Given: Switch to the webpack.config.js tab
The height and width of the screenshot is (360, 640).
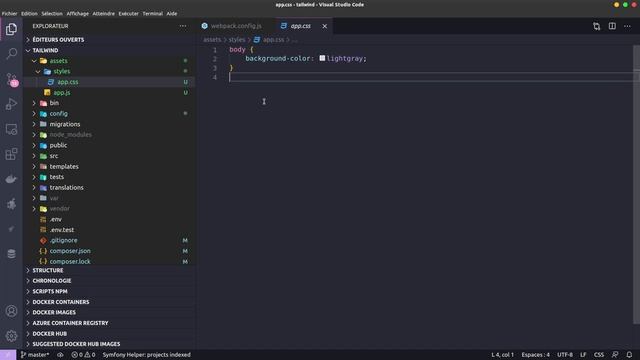Looking at the screenshot, I should pyautogui.click(x=236, y=26).
